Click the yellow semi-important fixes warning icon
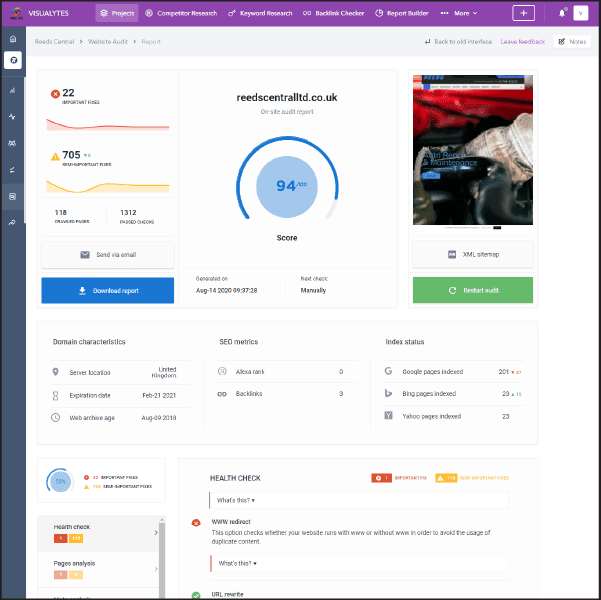This screenshot has width=601, height=600. (x=55, y=156)
